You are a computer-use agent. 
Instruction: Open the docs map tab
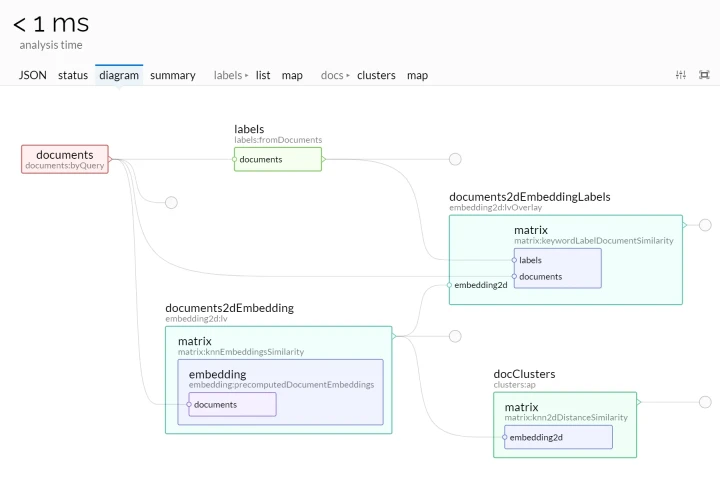point(417,75)
